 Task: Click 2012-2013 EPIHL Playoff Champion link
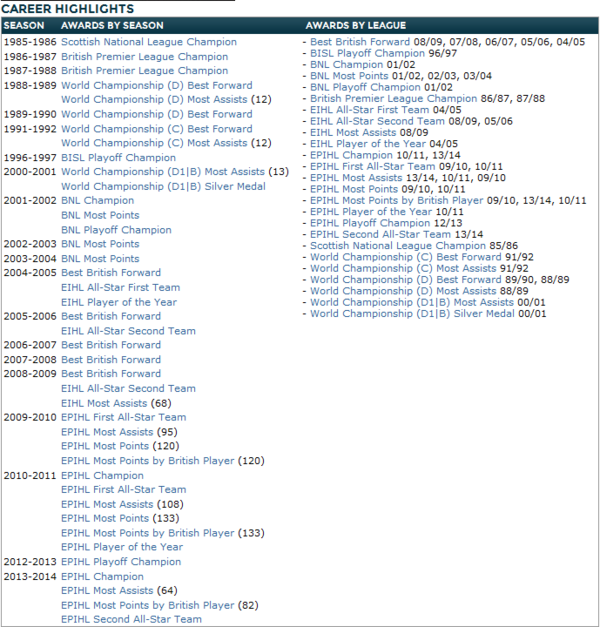tap(121, 562)
